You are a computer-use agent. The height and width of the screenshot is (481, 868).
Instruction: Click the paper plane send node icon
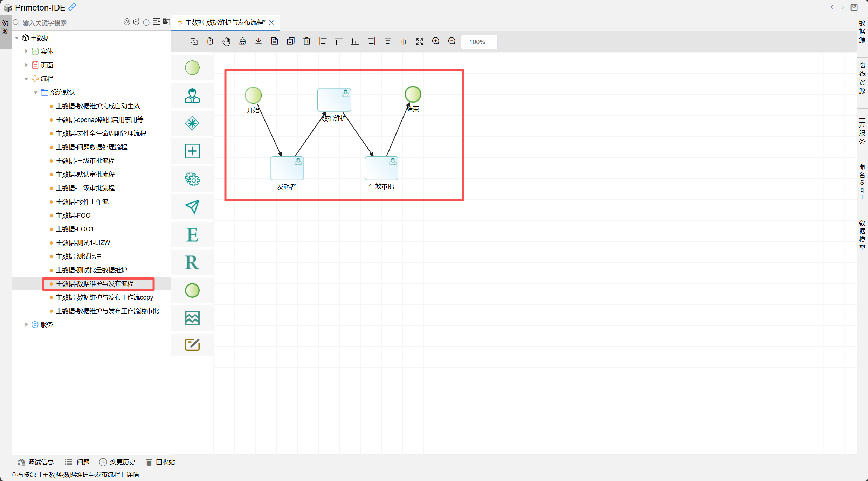[x=192, y=207]
